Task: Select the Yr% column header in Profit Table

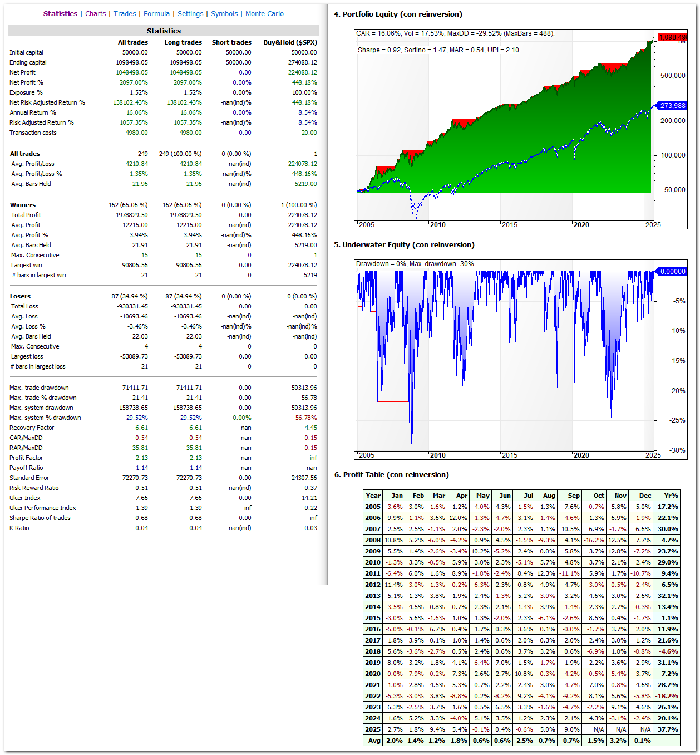Action: click(x=671, y=496)
